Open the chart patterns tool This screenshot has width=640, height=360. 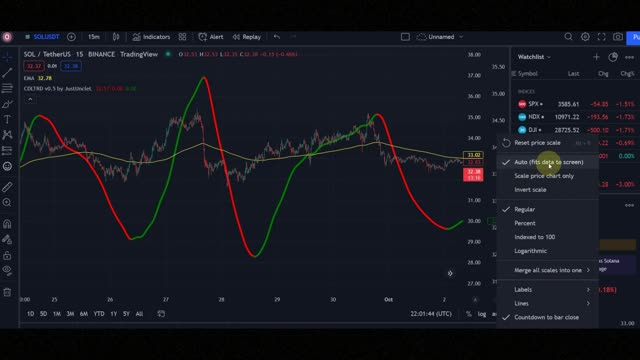[7, 135]
